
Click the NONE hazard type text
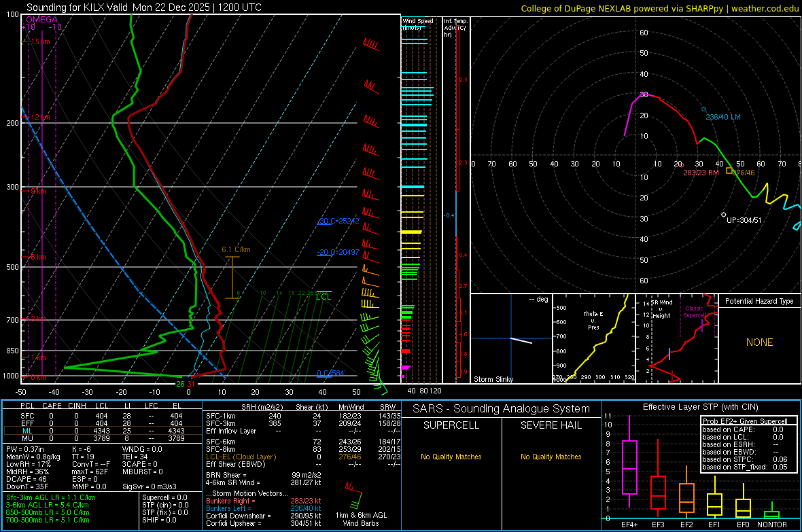point(759,342)
